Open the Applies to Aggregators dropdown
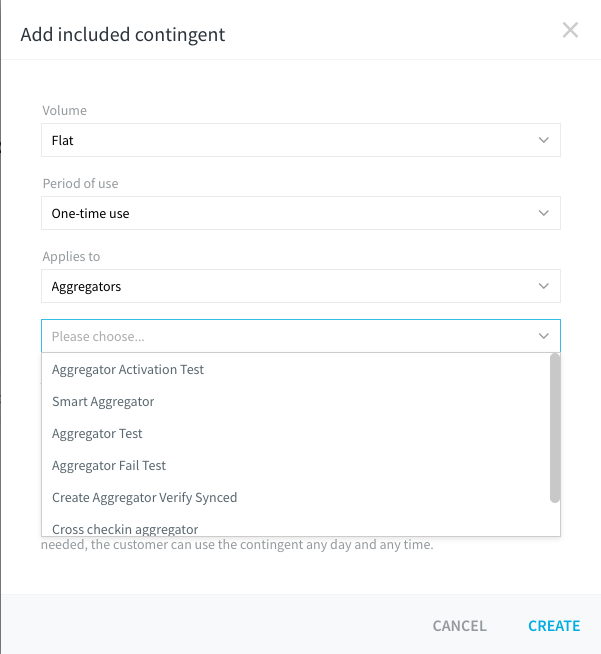 point(301,286)
